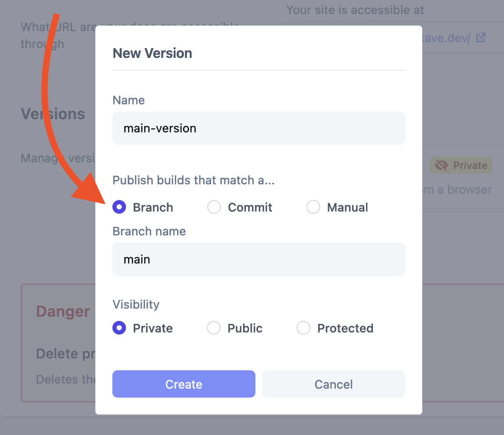Viewport: 504px width, 435px height.
Task: Click inside the Name field showing main-version
Action: (x=259, y=128)
